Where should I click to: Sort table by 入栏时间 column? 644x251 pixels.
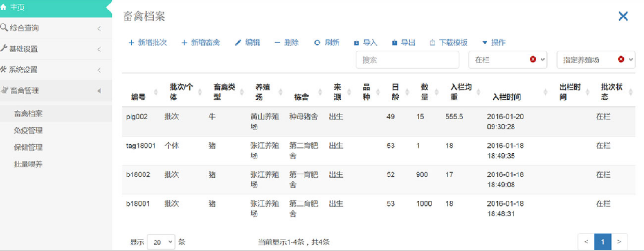(507, 97)
